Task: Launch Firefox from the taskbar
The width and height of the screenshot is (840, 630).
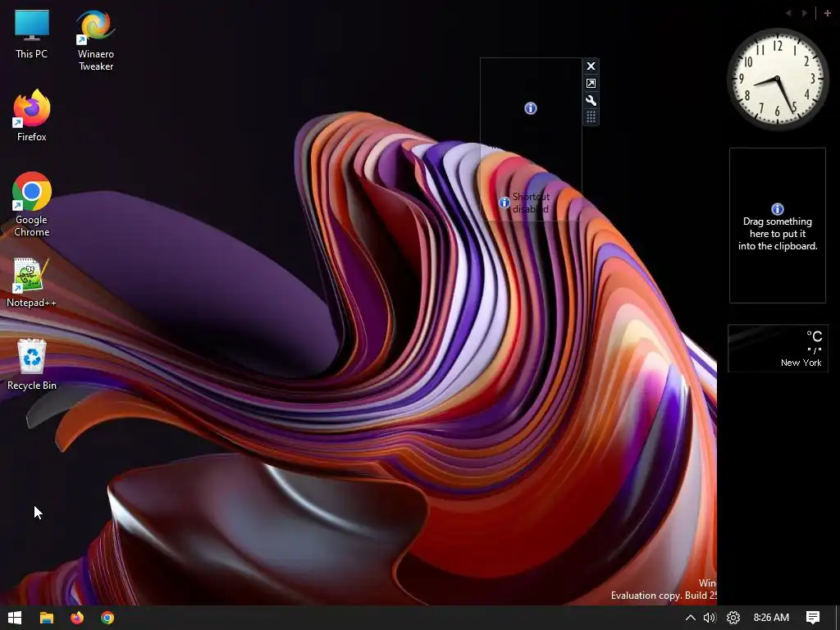Action: point(77,618)
